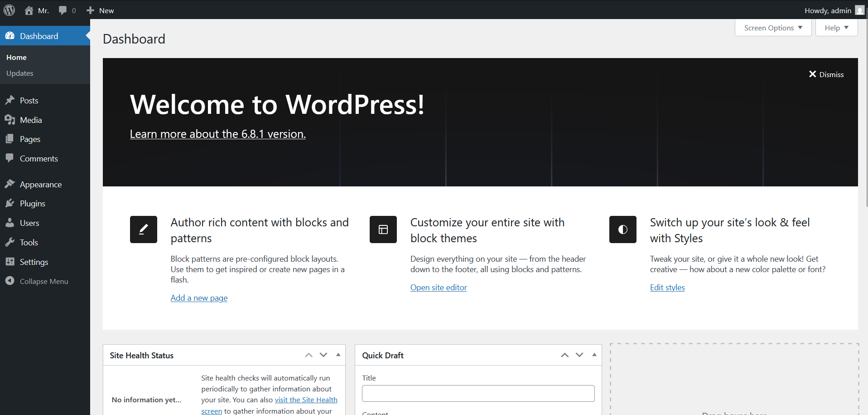Viewport: 868px width, 415px height.
Task: Follow the Open site editor link
Action: [x=438, y=287]
